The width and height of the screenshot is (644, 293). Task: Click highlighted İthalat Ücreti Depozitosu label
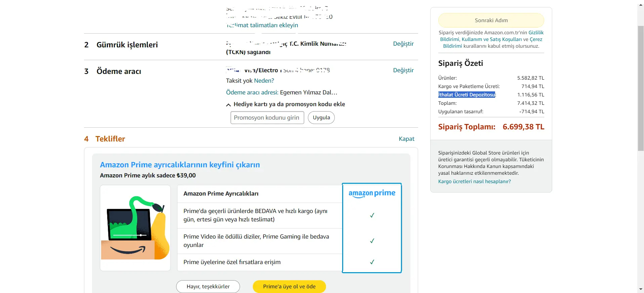[467, 95]
